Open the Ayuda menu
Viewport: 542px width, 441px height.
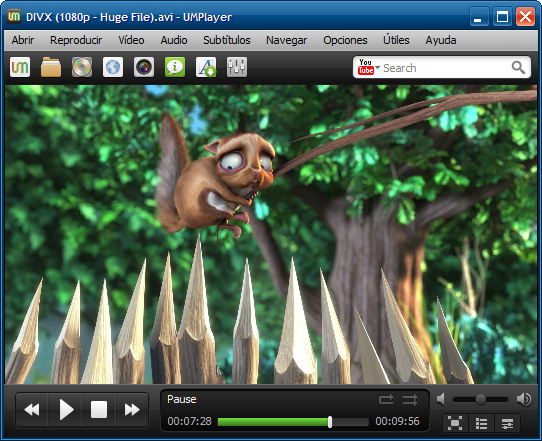click(x=441, y=40)
